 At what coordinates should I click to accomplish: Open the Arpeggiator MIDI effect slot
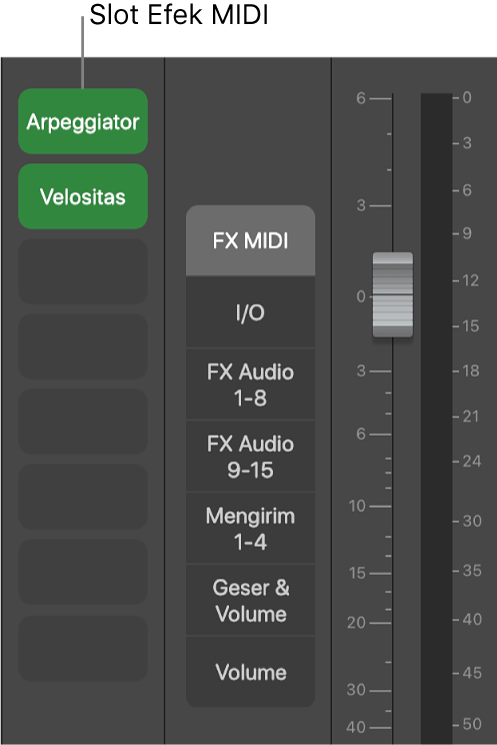[x=83, y=121]
